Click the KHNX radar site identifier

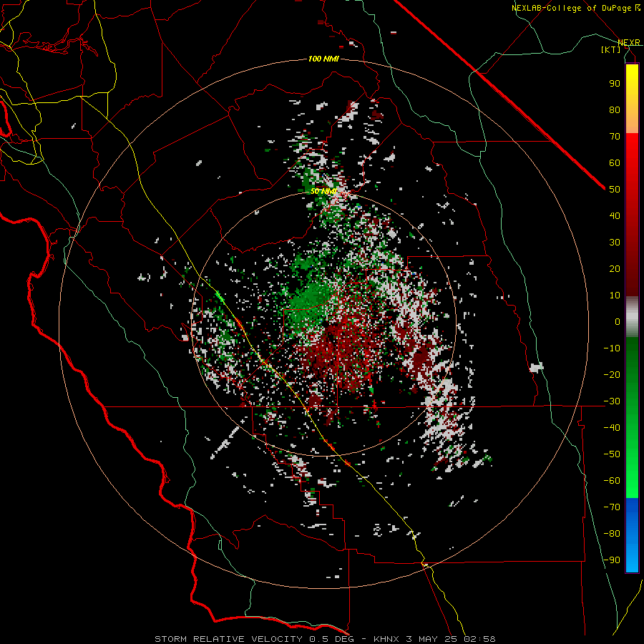(386, 639)
